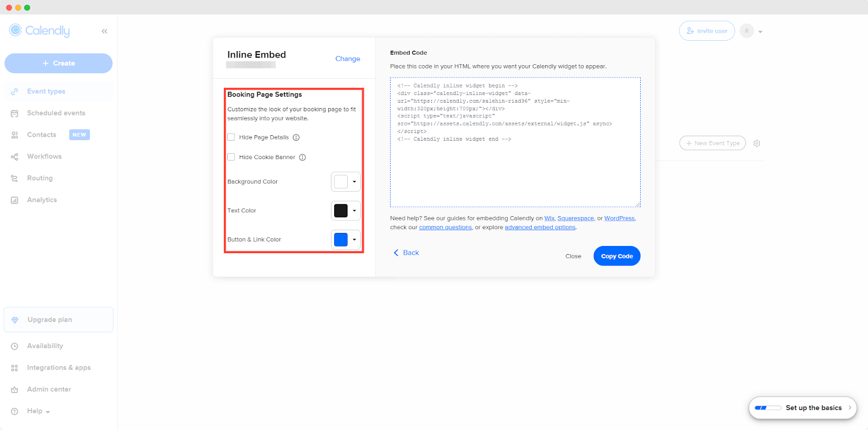Image resolution: width=868 pixels, height=430 pixels.
Task: Go Back in embed dialog
Action: point(406,253)
